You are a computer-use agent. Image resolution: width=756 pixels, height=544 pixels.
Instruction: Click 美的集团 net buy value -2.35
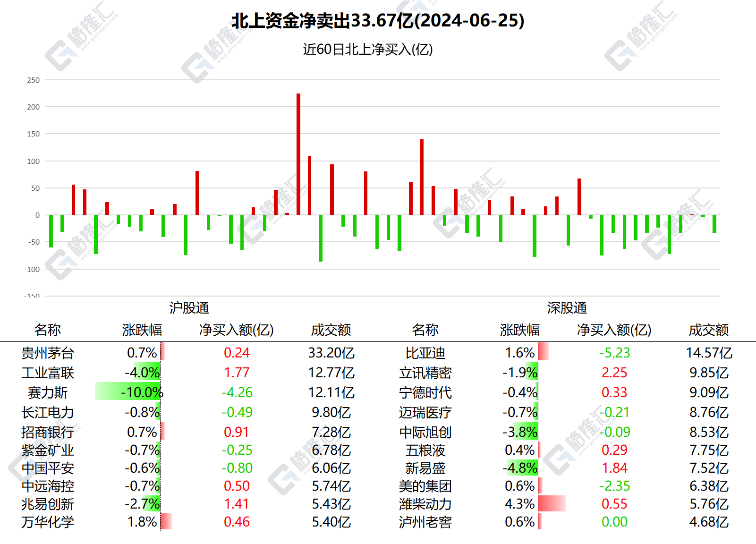[x=614, y=486]
